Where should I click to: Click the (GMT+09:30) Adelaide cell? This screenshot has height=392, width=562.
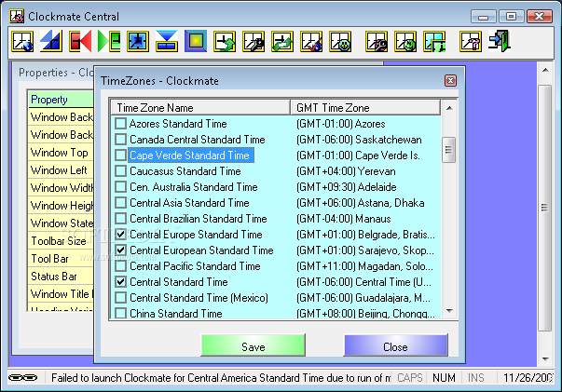coord(346,187)
